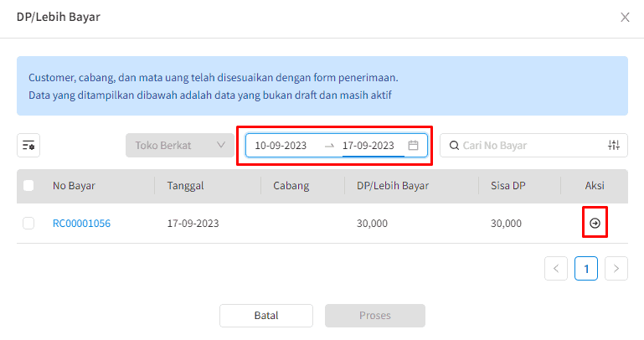This screenshot has height=340, width=644.
Task: Open the advanced filter sliders icon
Action: point(614,145)
